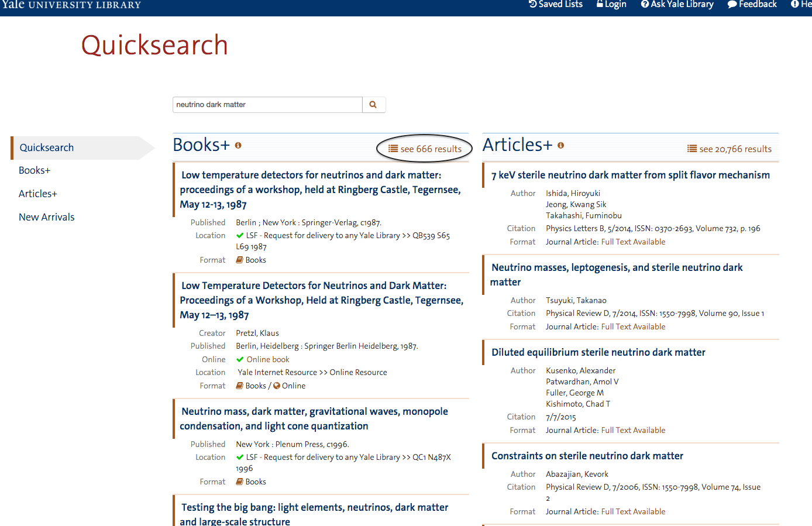Click the book icon for the Plenum Press result

click(239, 482)
